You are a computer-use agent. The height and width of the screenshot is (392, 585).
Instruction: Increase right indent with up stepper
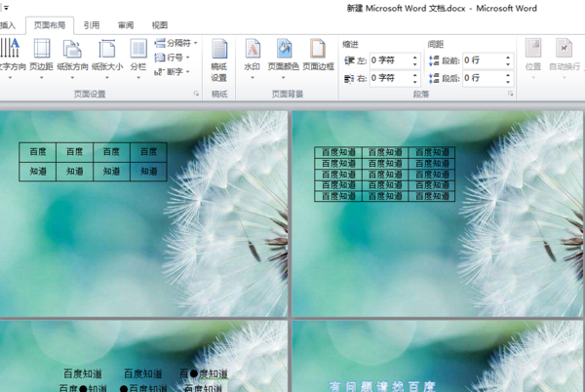point(415,74)
